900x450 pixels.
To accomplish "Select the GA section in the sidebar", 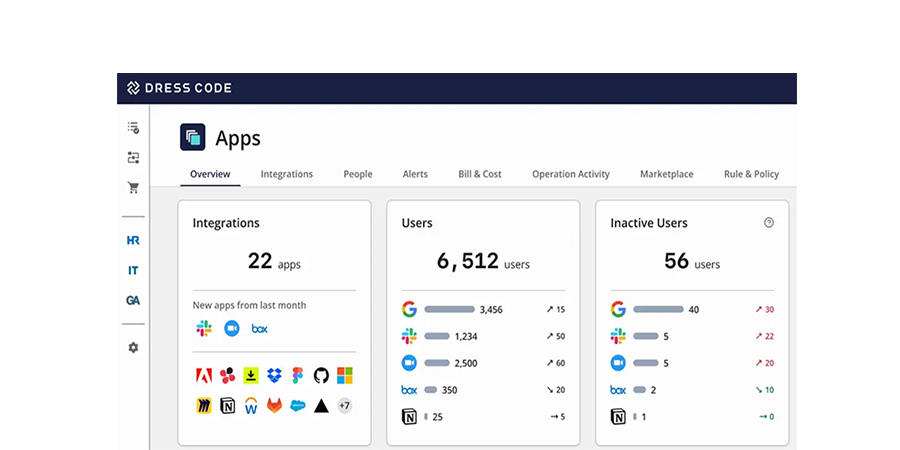I will tap(133, 300).
